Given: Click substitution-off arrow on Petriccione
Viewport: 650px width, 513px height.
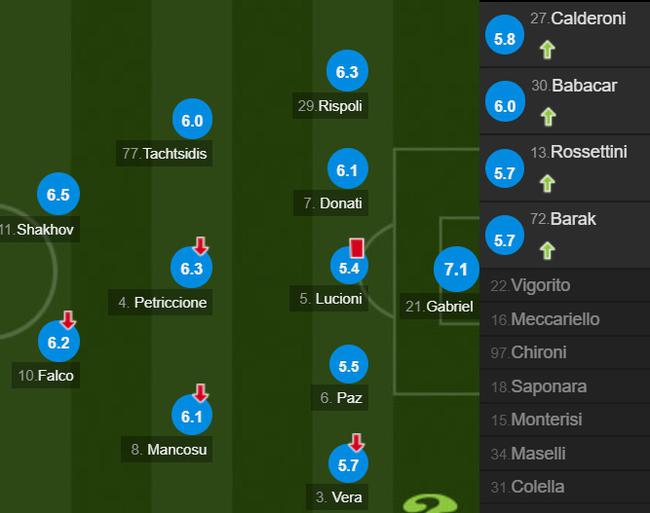Looking at the screenshot, I should (x=201, y=246).
